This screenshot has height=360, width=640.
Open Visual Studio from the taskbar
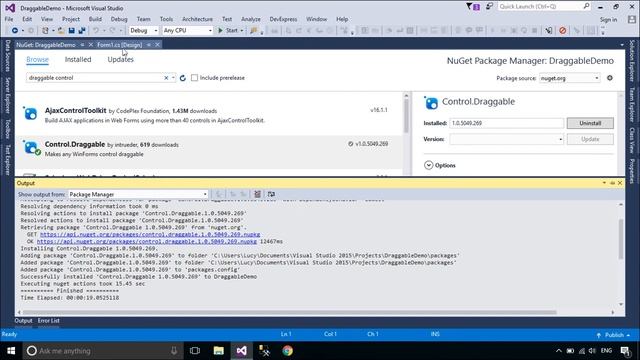[241, 351]
